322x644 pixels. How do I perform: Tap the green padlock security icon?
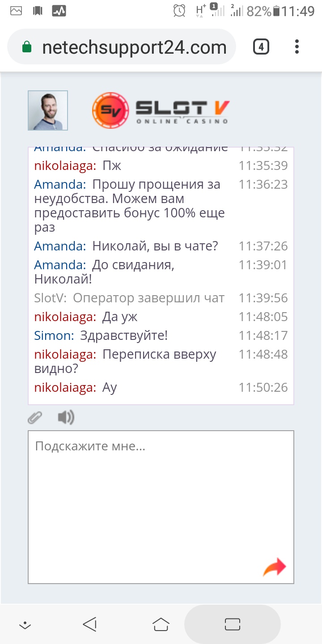[27, 47]
